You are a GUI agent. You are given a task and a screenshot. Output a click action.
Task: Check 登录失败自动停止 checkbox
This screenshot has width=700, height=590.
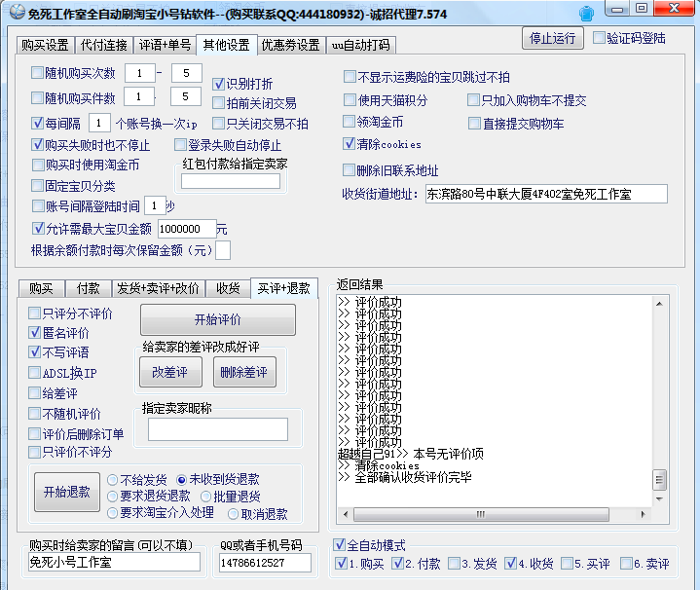180,144
